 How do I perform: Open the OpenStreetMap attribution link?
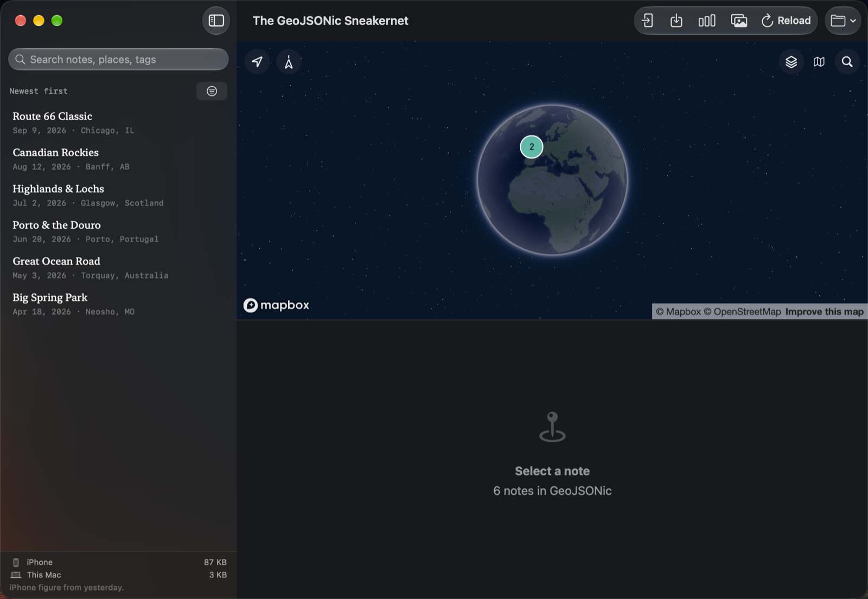(x=742, y=312)
